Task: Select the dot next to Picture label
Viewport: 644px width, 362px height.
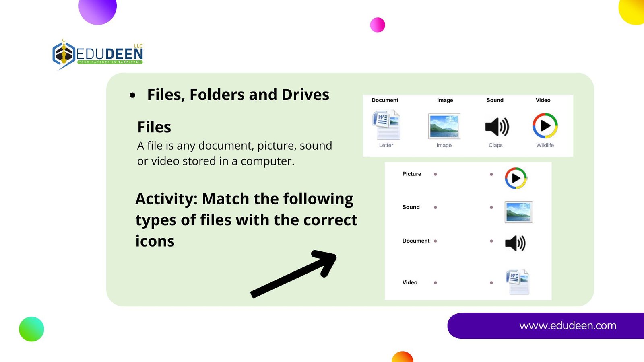Action: point(436,174)
